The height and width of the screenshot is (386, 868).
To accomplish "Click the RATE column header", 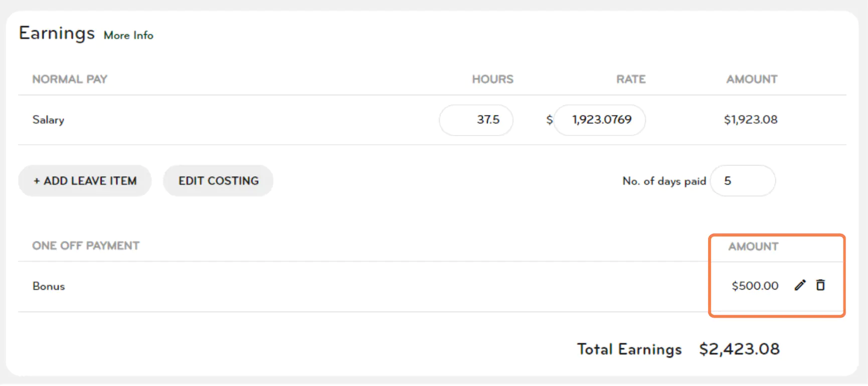I will tap(631, 79).
